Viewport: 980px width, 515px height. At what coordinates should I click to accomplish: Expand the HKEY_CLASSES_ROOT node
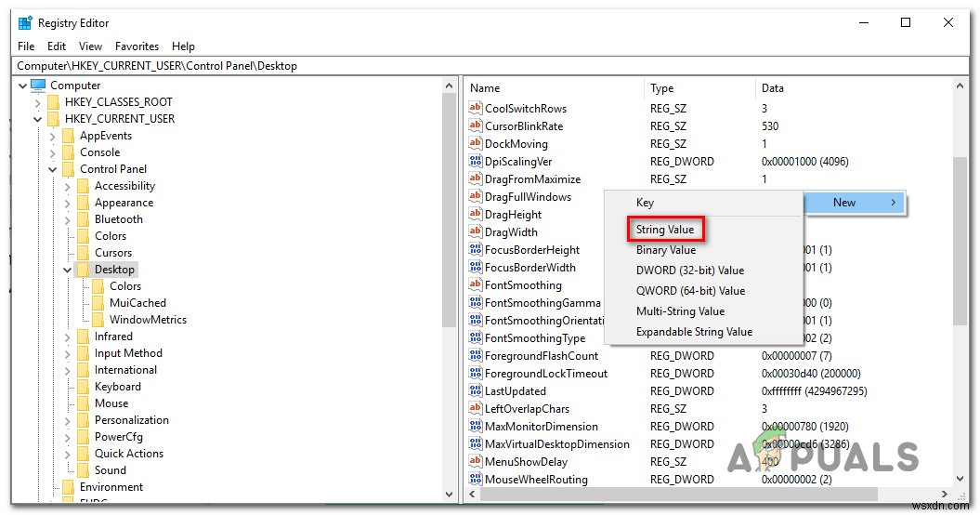click(37, 102)
